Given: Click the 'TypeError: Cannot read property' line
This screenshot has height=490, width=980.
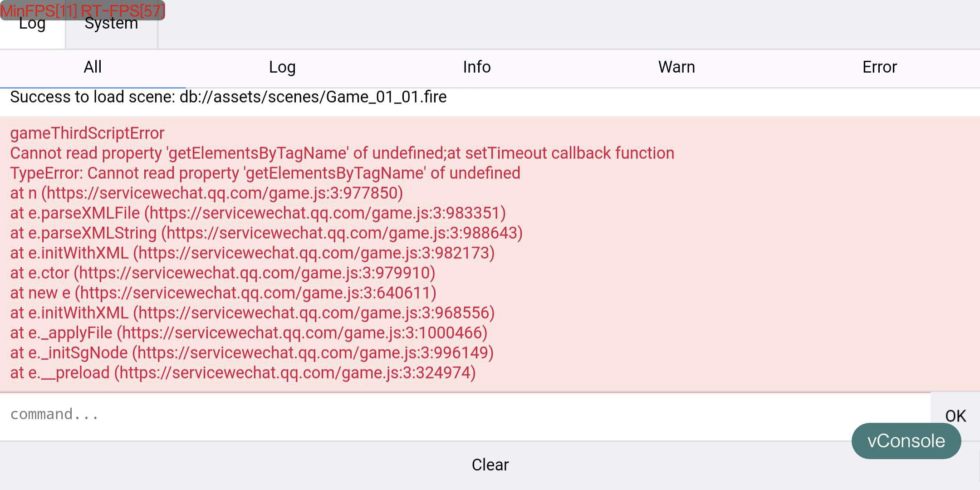Looking at the screenshot, I should tap(265, 173).
